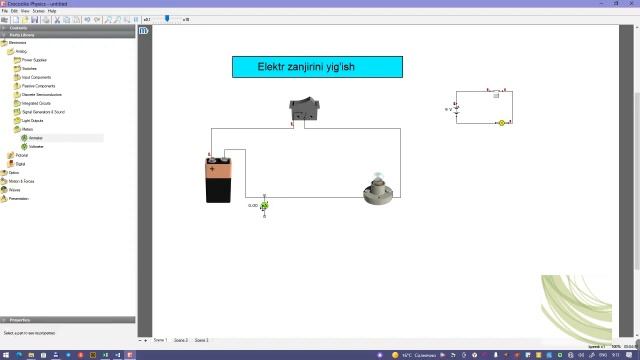Add a new scene with the plus button
Screen dimensions: 640x360
click(x=146, y=340)
